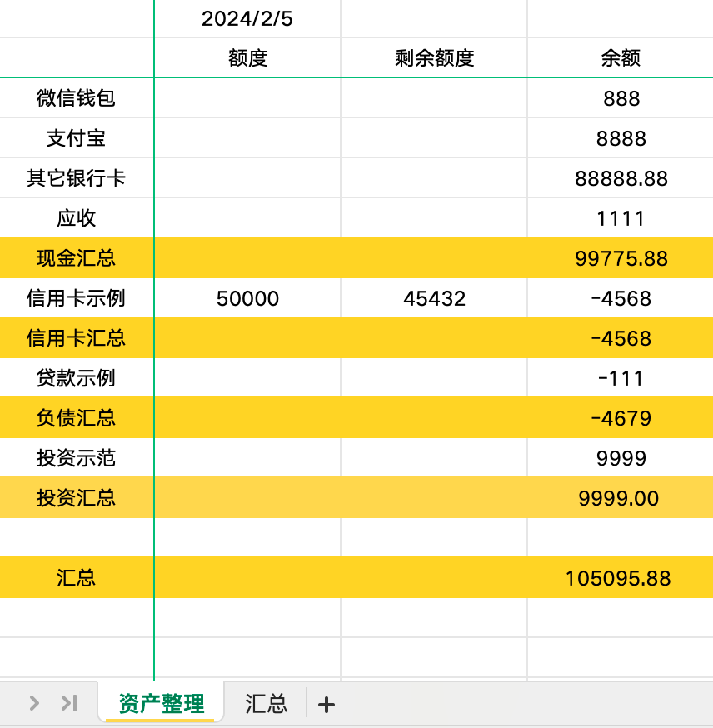Click the 额度 column header cell
This screenshot has height=728, width=713.
coord(247,58)
